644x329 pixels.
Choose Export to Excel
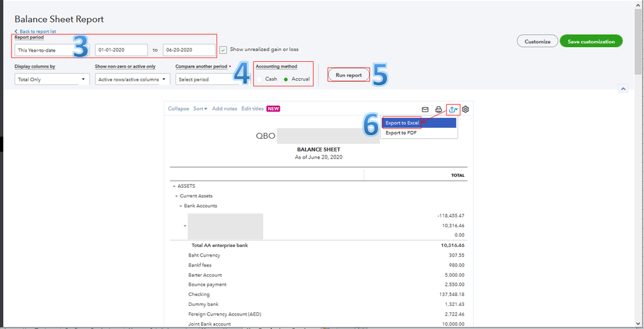(x=419, y=123)
